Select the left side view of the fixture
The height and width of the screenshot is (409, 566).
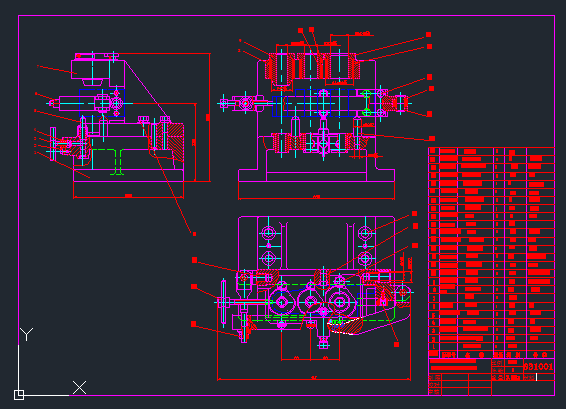coord(123,125)
